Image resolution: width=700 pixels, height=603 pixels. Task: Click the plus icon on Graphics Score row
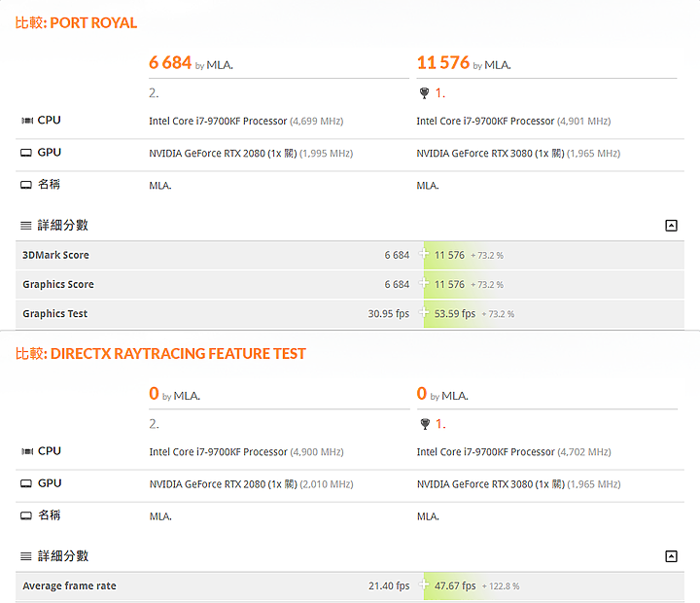coord(423,283)
